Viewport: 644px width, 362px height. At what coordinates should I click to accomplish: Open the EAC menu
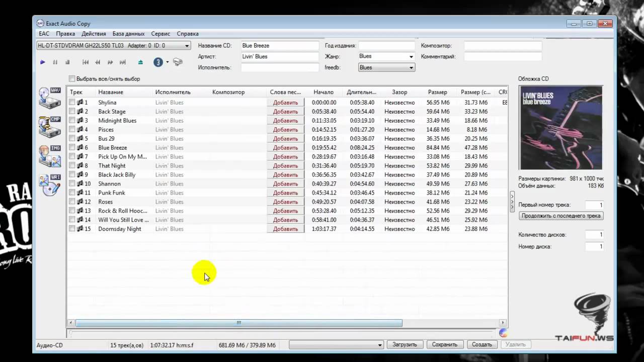coord(44,34)
